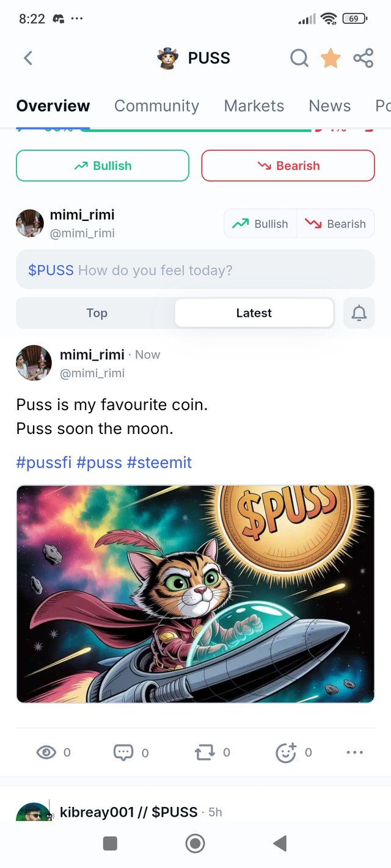This screenshot has height=868, width=391.
Task: Tap the "How do you feel today?" field
Action: [x=195, y=270]
